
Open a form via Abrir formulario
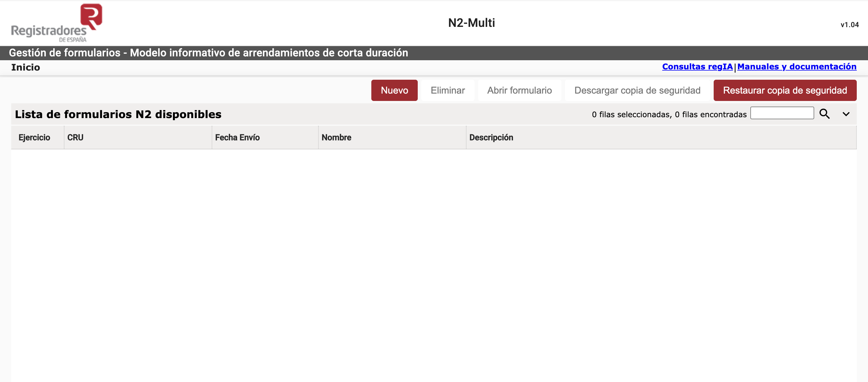point(519,90)
